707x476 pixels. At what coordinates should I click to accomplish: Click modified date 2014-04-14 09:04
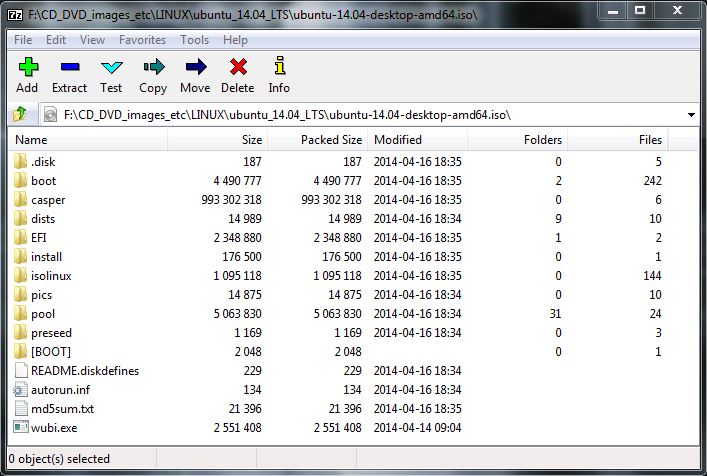coord(418,427)
